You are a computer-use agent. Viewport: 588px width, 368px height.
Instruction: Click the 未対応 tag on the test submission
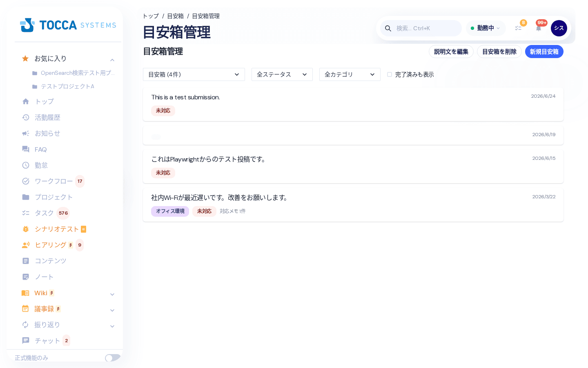tap(163, 111)
